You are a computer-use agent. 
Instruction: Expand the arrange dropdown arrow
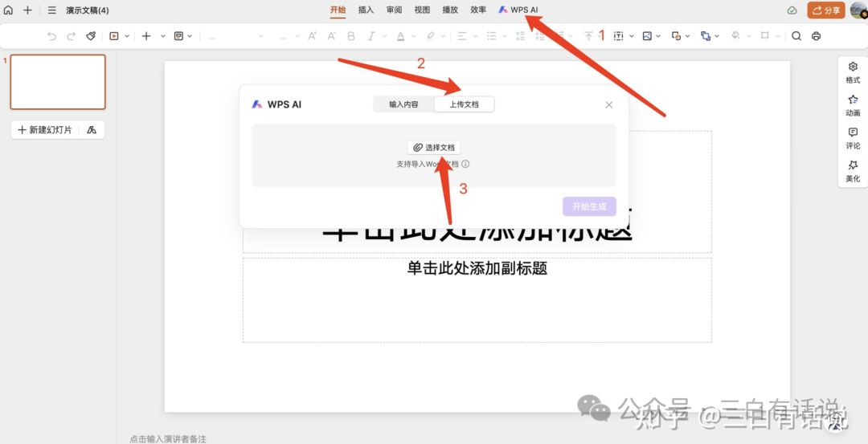pyautogui.click(x=717, y=36)
